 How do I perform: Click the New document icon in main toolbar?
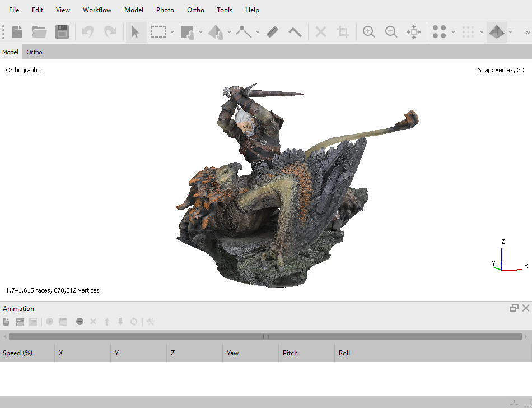[x=17, y=32]
